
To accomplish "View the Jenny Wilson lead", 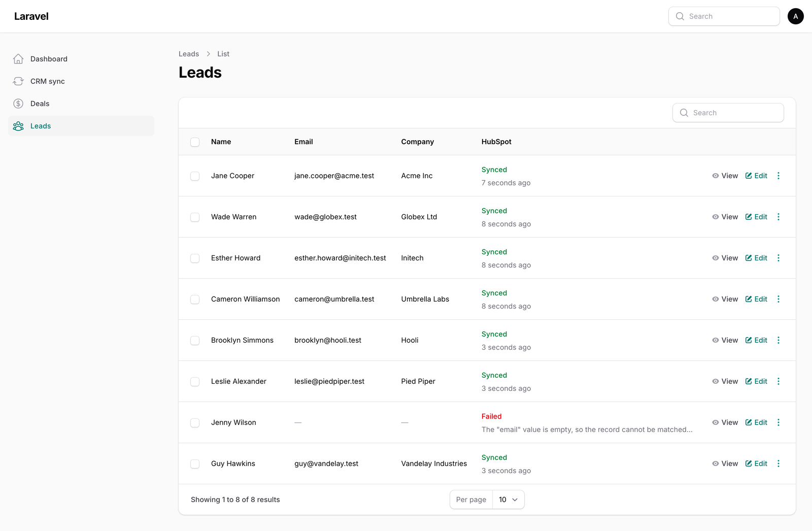I will coord(725,422).
